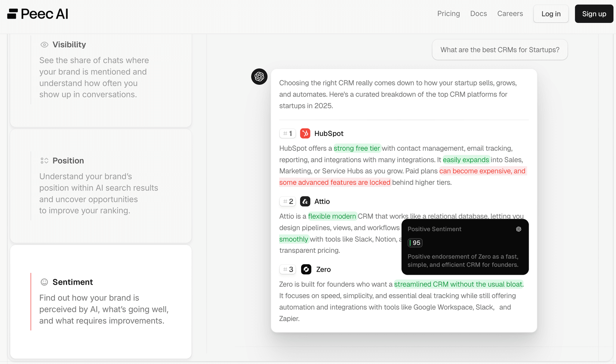Viewport: 616px width, 364px height.
Task: Click the Positive Sentiment tooltip card
Action: (465, 247)
